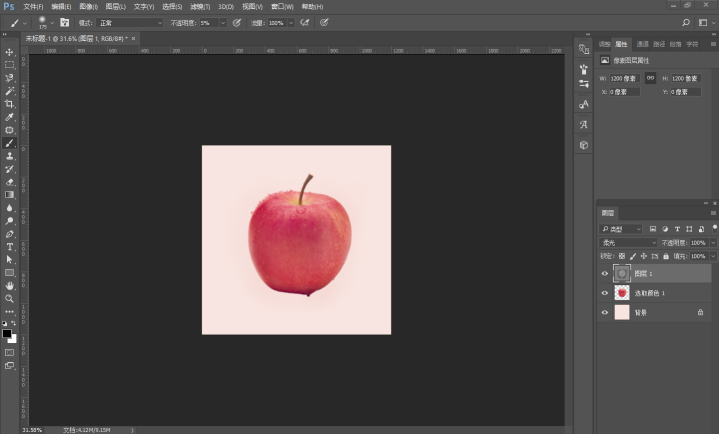Screen dimensions: 719x434
Task: Click the background white color swatch
Action: tap(13, 340)
